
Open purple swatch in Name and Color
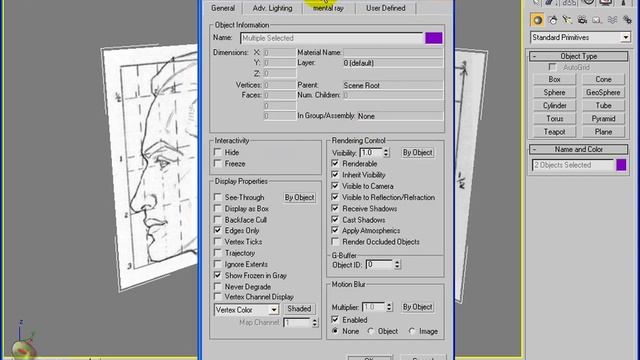coord(621,165)
